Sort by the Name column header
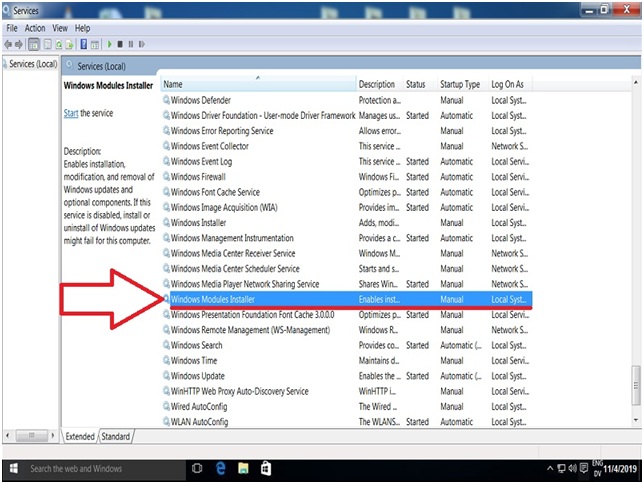 [258, 84]
